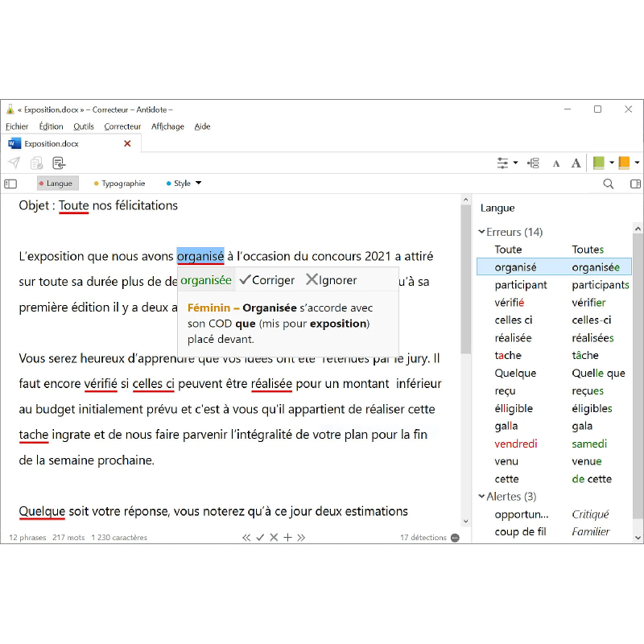
Task: Click the settings sliders icon in toolbar
Action: point(504,163)
